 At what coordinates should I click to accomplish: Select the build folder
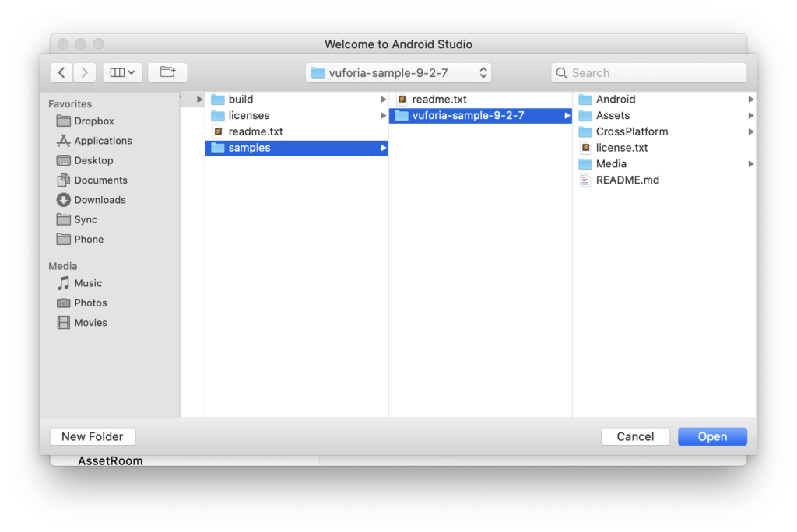pyautogui.click(x=297, y=100)
